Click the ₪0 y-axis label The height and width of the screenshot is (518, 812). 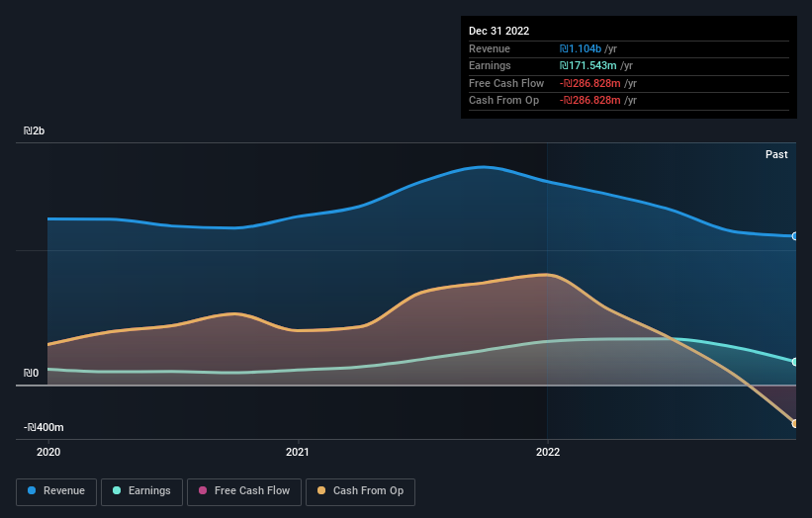pos(31,373)
